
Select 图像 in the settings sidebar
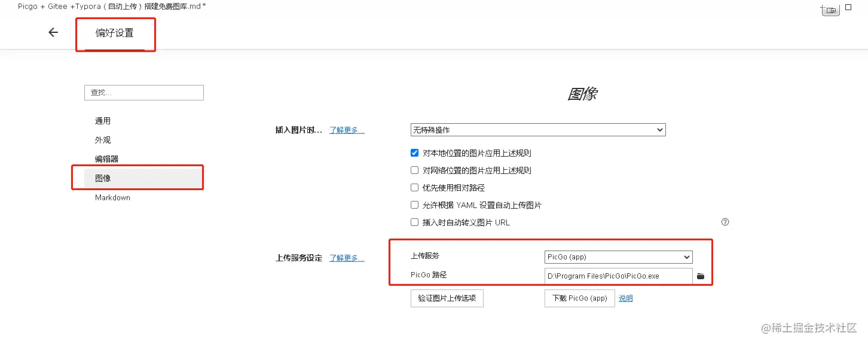point(143,178)
